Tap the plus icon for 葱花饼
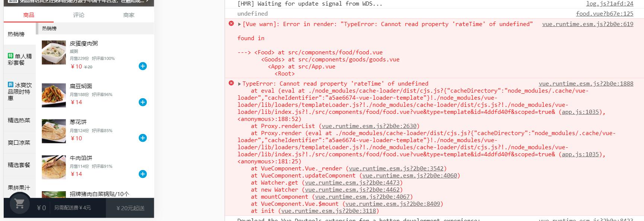This screenshot has height=221, width=644. click(x=143, y=138)
